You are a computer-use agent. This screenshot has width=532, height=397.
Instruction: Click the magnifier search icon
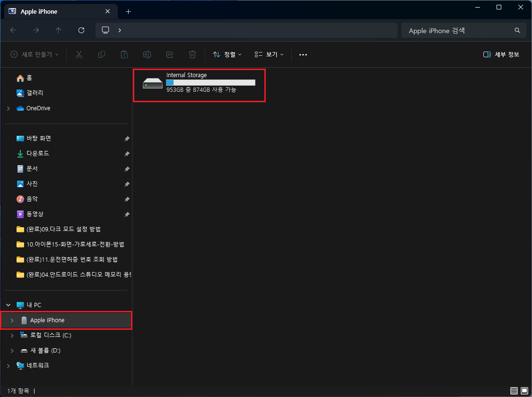point(517,31)
